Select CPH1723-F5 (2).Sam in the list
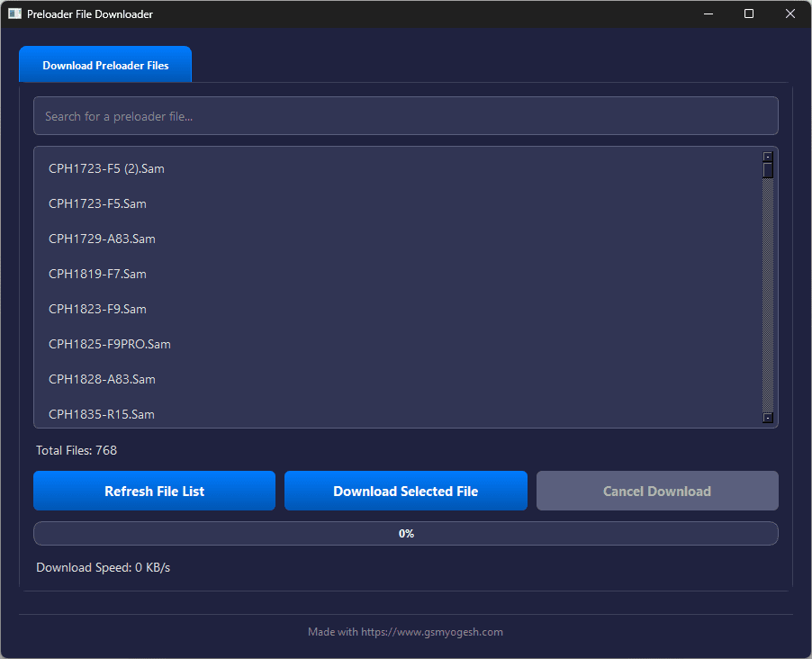The width and height of the screenshot is (812, 659). click(398, 169)
